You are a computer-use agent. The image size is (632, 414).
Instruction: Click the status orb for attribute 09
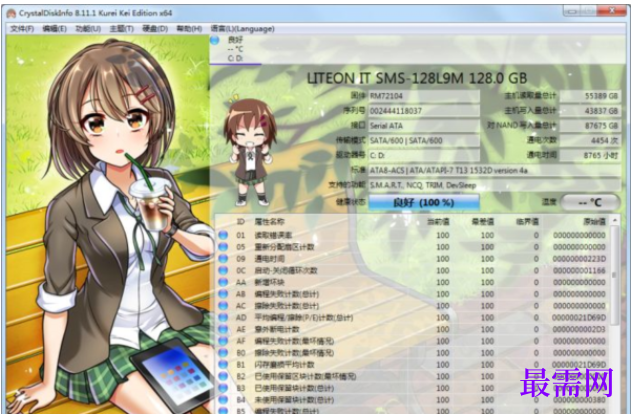coord(223,258)
